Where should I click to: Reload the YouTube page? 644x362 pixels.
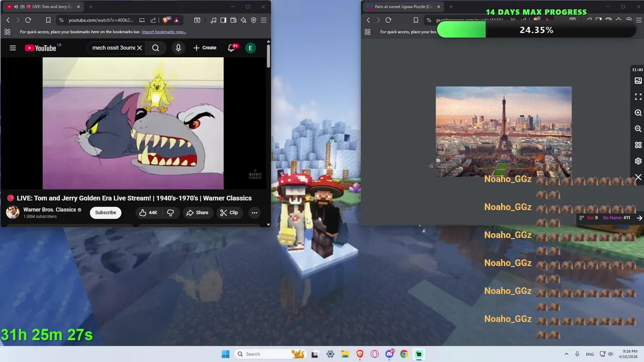click(28, 20)
